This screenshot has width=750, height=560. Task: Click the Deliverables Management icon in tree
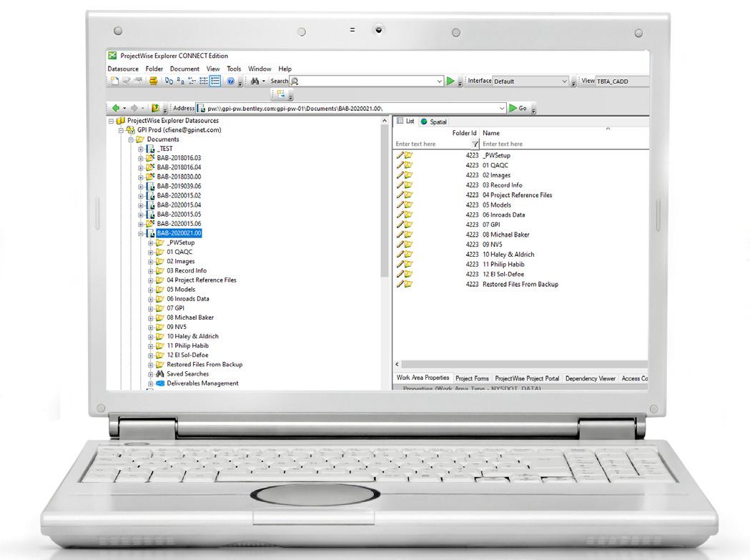click(160, 383)
